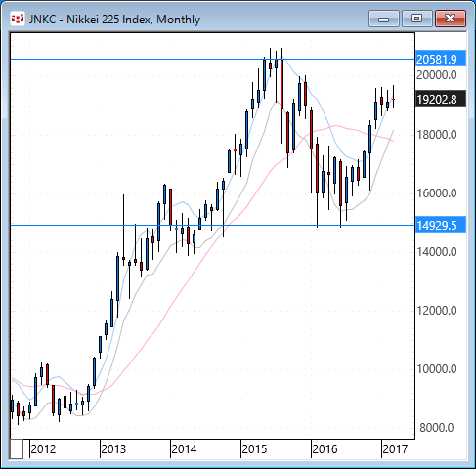The width and height of the screenshot is (476, 469).
Task: Click the 2014 year marker on time axis
Action: coord(184,449)
